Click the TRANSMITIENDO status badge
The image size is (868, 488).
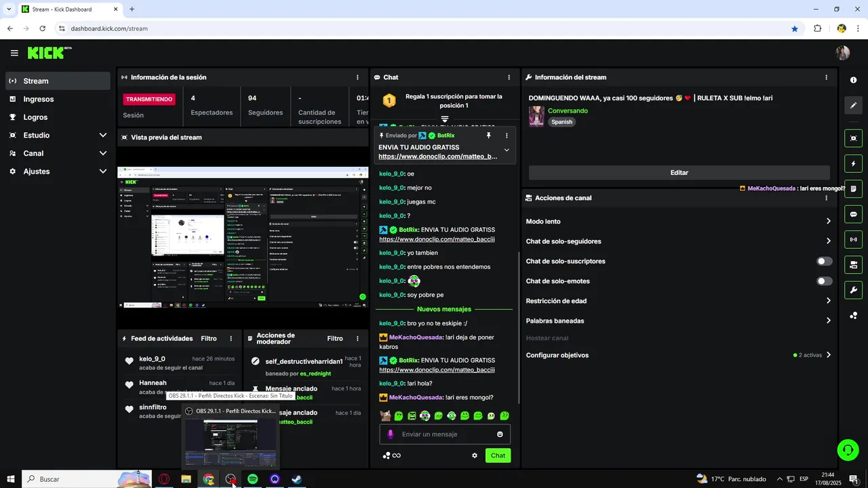149,99
